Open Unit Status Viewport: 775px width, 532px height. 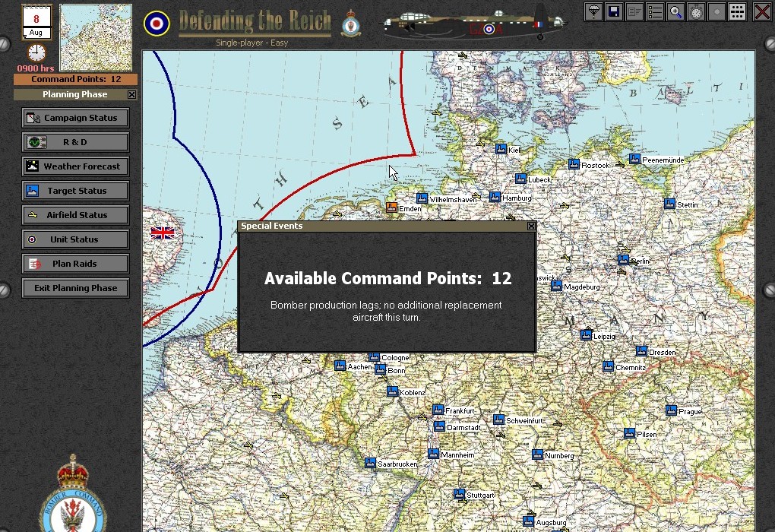(x=76, y=239)
